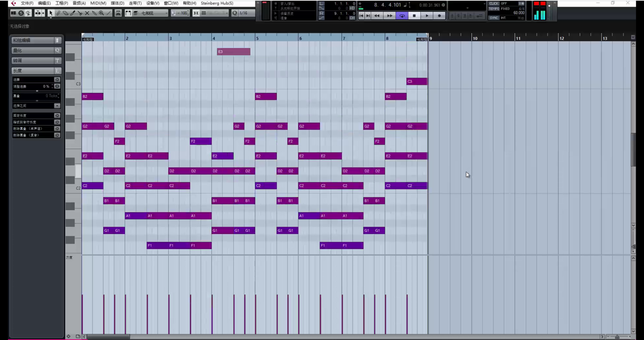Select the Draw pencil tool
This screenshot has width=644, height=340.
pos(58,13)
